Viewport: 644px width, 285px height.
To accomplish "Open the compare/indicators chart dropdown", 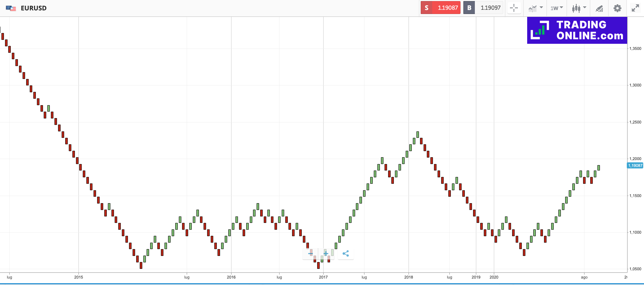I will coord(535,8).
